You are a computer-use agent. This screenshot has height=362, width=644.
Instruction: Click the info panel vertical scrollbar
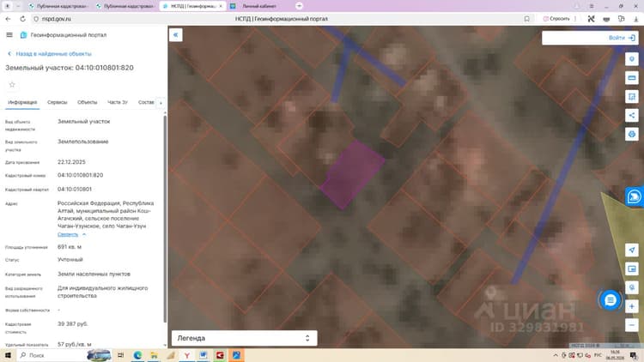[x=165, y=218]
